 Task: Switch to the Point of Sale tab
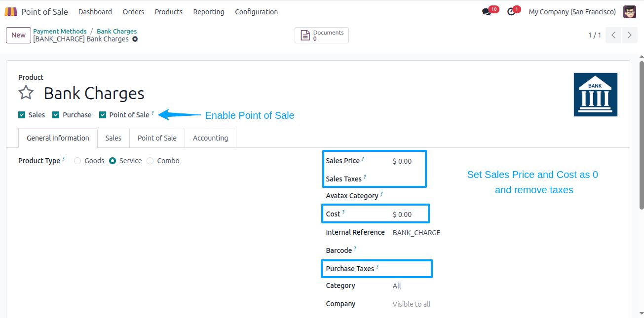[x=157, y=138]
